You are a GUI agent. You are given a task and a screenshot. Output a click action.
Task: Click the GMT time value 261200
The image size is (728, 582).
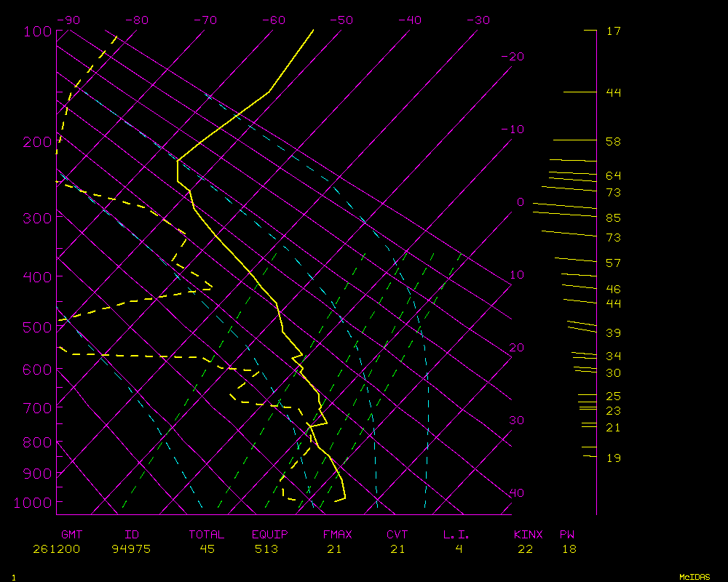[x=56, y=549]
